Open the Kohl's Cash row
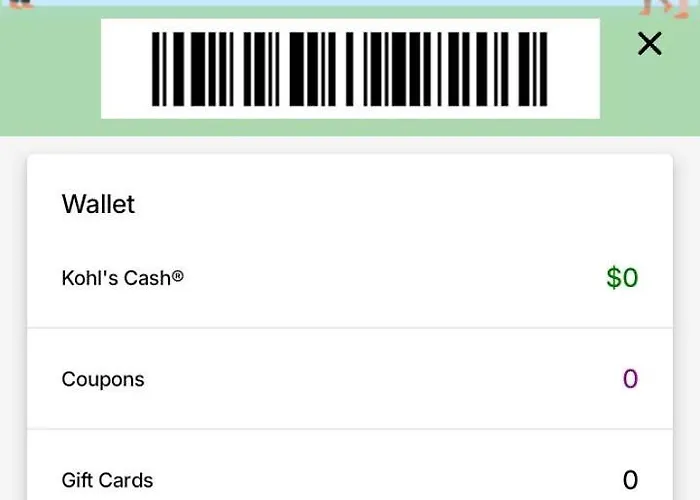Screen dimensions: 700x500 pyautogui.click(x=350, y=278)
